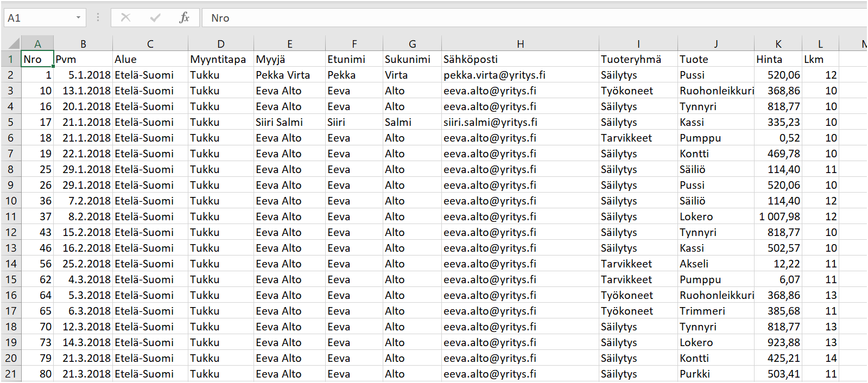Click the Myyntitapa header cell
The height and width of the screenshot is (383, 868).
221,59
